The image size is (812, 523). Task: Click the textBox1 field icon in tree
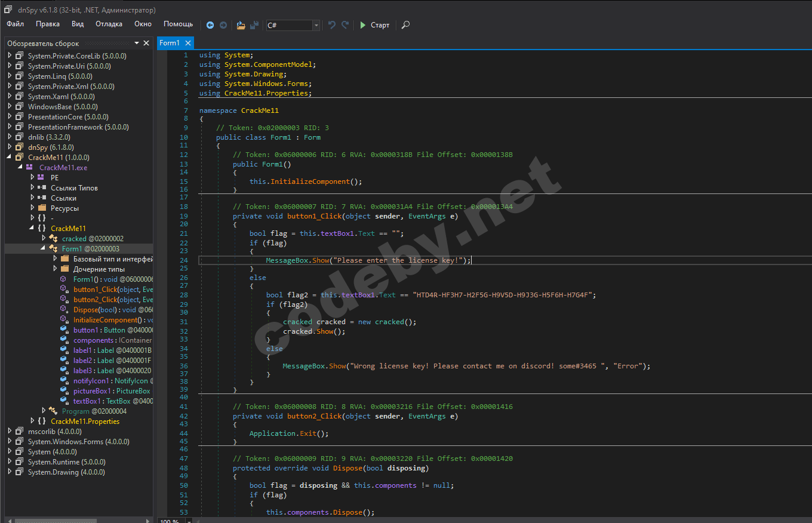pos(63,401)
